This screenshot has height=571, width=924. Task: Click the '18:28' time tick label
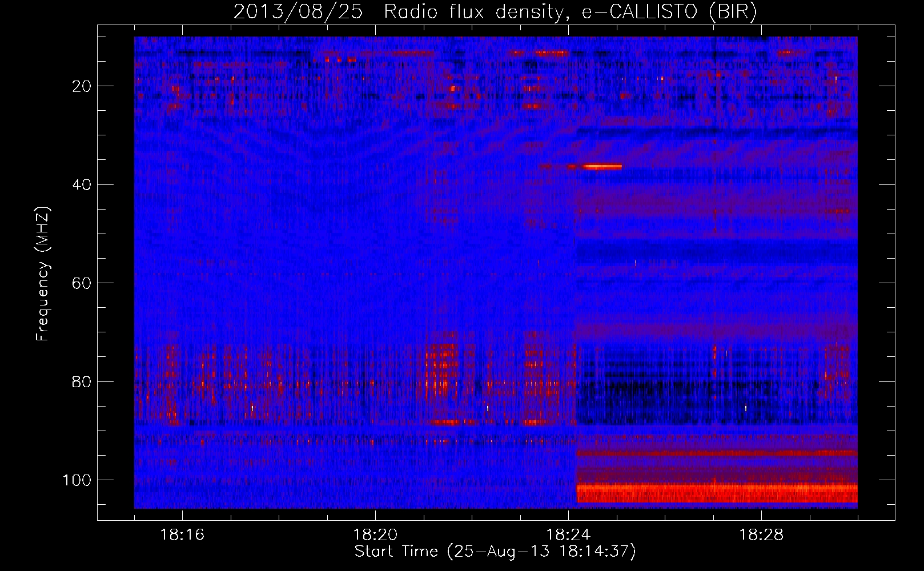[762, 535]
